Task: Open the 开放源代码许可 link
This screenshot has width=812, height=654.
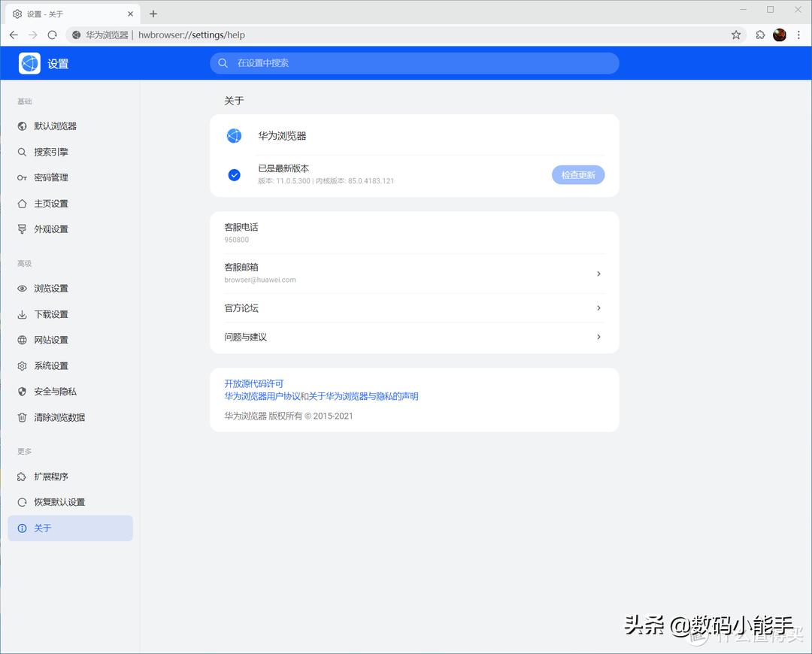Action: [x=254, y=383]
